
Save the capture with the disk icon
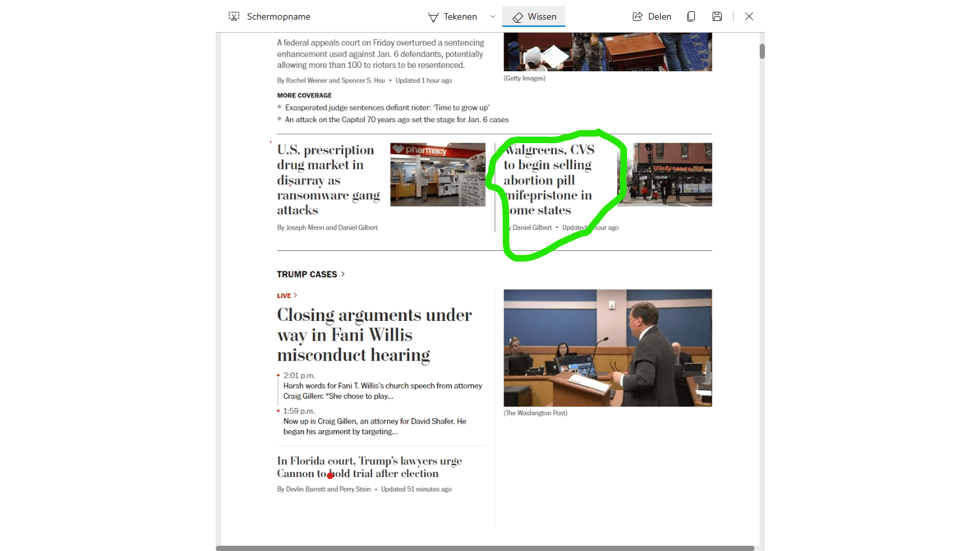[x=717, y=16]
